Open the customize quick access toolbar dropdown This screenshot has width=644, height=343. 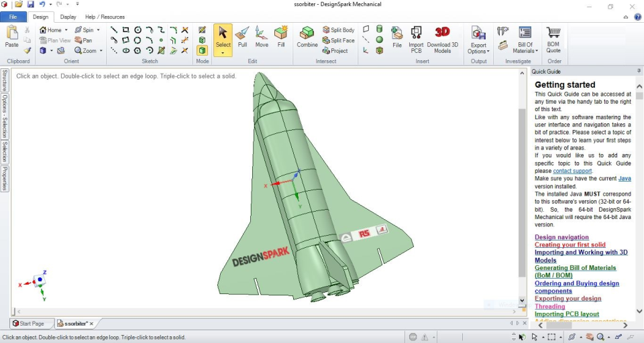tap(77, 4)
